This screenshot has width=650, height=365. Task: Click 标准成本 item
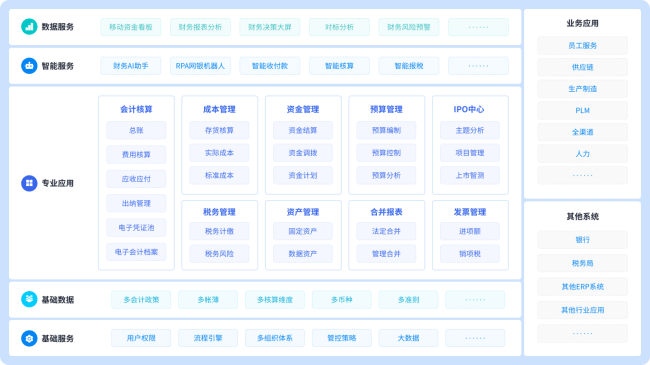pyautogui.click(x=219, y=175)
